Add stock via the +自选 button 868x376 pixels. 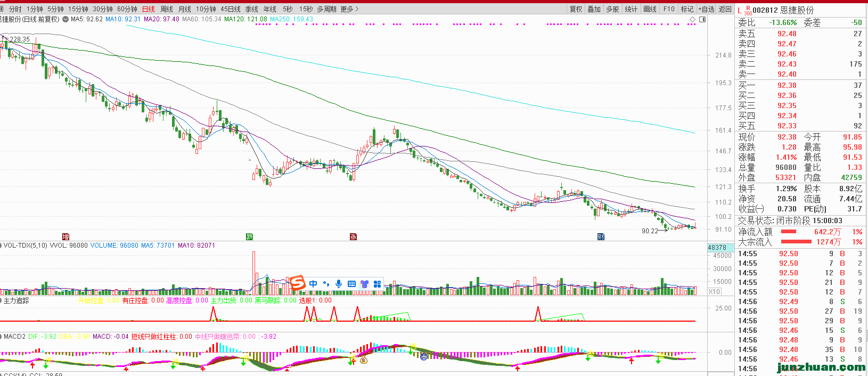coord(706,9)
